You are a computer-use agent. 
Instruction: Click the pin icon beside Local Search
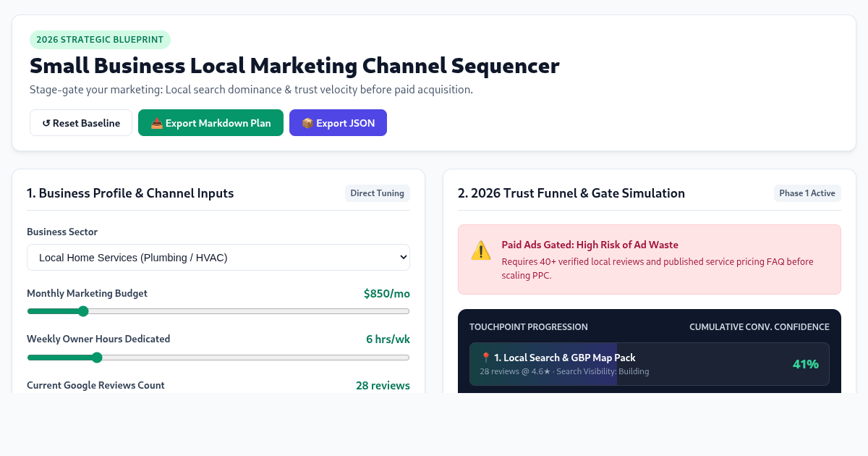(x=486, y=358)
